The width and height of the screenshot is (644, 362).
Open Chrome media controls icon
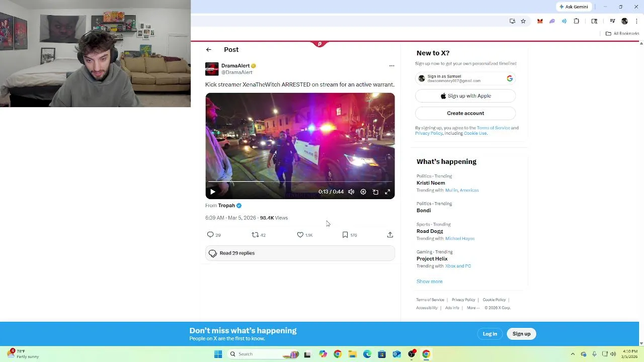point(612,21)
